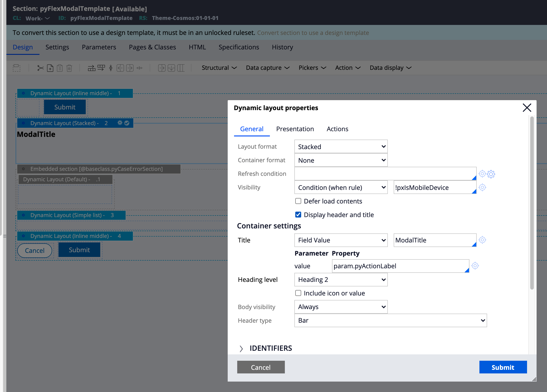Submit the Dynamic layout properties dialog
This screenshot has width=547, height=392.
click(503, 367)
